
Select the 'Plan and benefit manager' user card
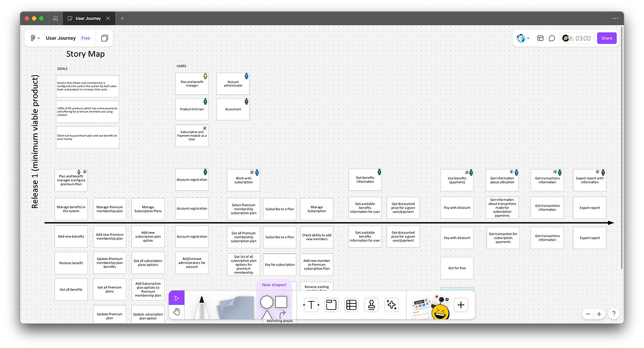[192, 84]
